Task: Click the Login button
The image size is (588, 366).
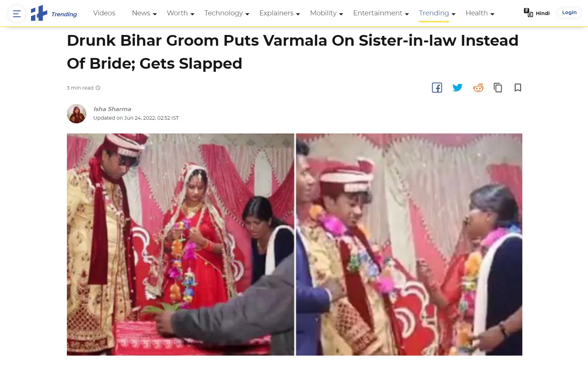Action: [x=569, y=13]
